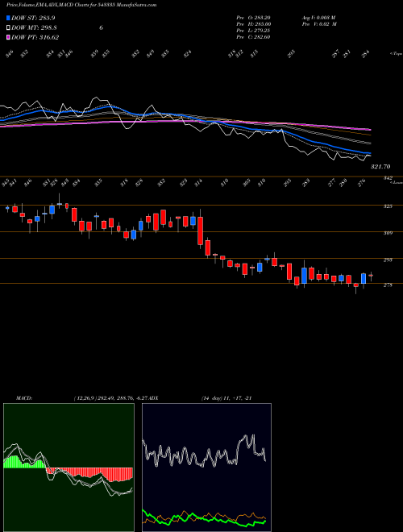Click the '(14 day) 11, +17, -21' ADX readout
The image size is (403, 532).
coord(226,398)
